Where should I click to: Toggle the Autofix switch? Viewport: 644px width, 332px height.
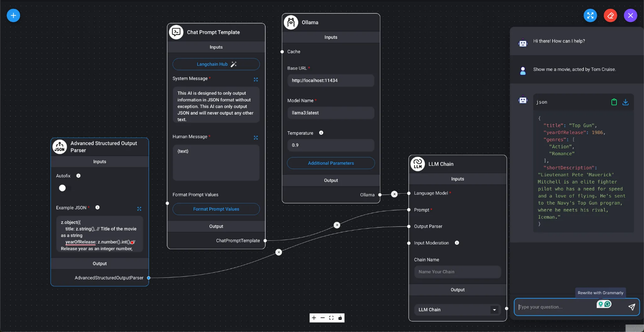(62, 188)
